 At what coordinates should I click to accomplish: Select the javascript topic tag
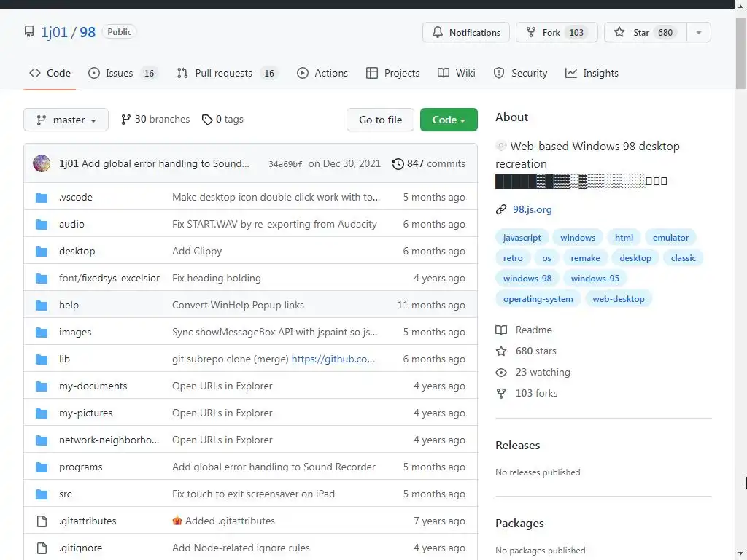click(x=522, y=238)
